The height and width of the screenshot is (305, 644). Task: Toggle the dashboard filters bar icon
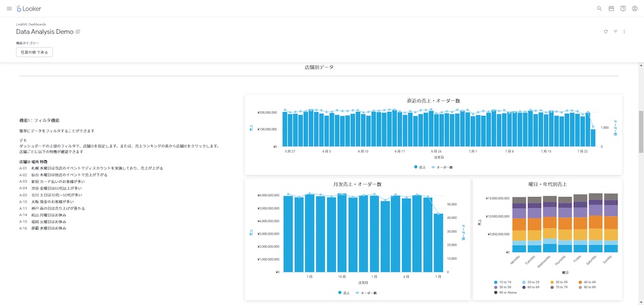(615, 31)
